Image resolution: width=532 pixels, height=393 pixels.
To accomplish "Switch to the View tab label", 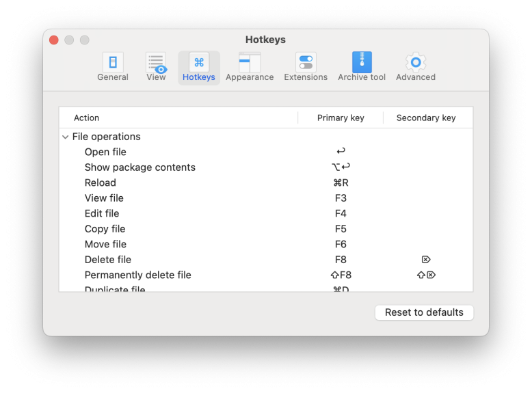I will pyautogui.click(x=156, y=77).
